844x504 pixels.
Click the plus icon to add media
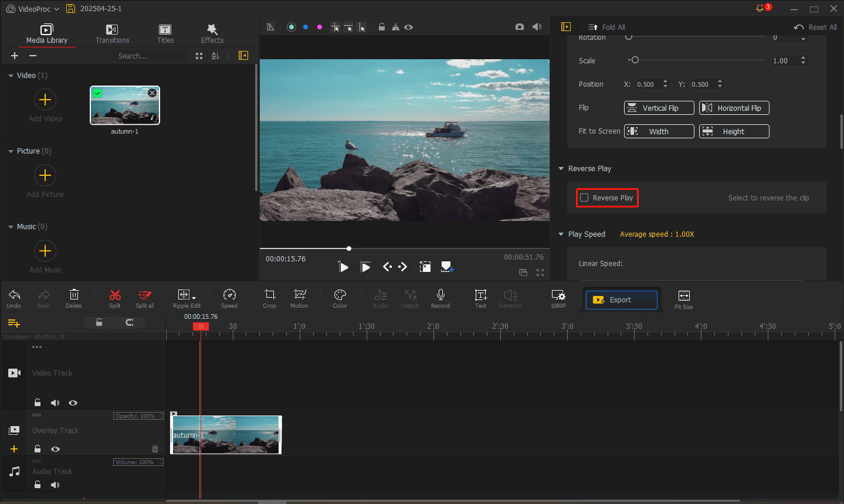pyautogui.click(x=15, y=56)
